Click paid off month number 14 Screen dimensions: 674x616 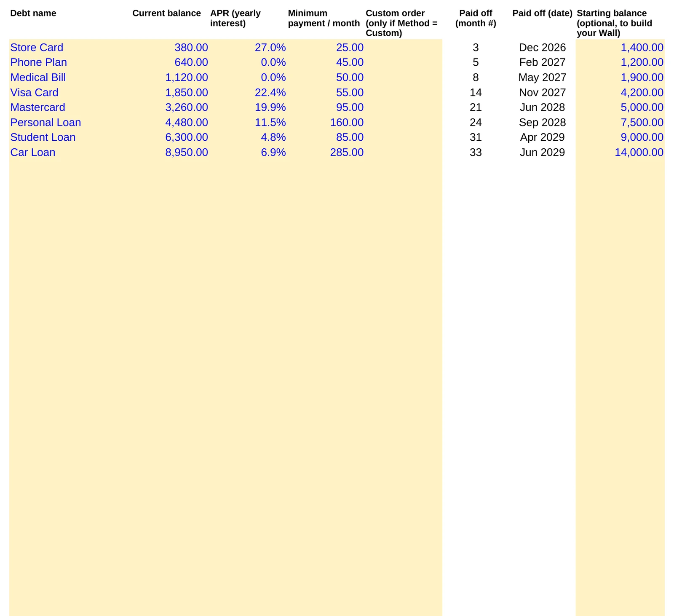(476, 92)
